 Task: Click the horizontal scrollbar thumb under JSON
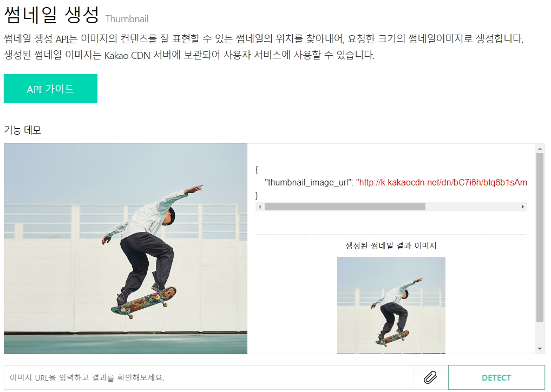pos(345,207)
